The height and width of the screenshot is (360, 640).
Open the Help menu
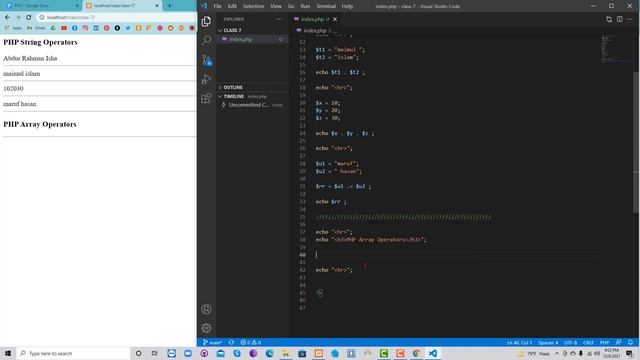347,6
